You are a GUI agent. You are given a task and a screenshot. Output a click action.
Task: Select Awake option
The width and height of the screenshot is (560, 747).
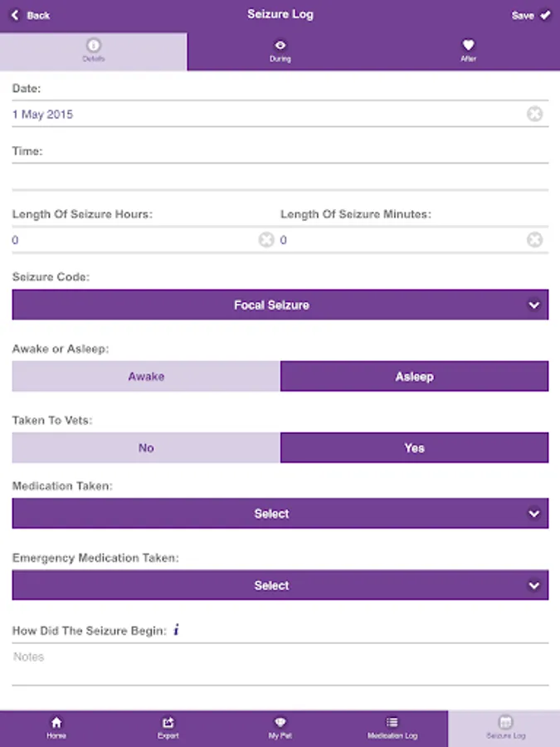(x=146, y=376)
